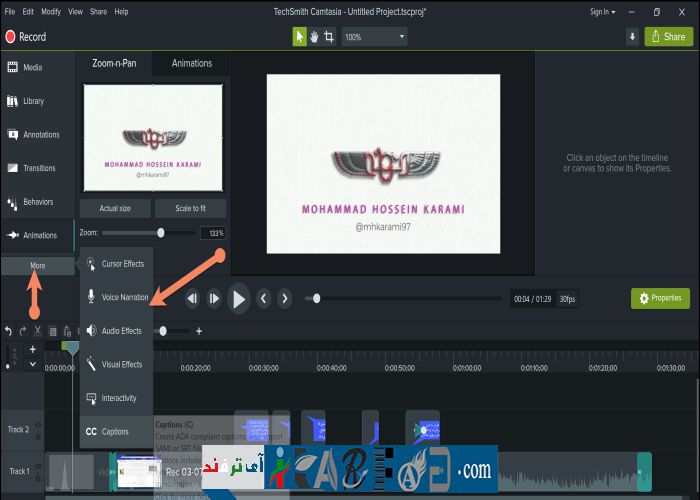Open Voice Narration from the More menu
The image size is (700, 500).
click(x=124, y=297)
